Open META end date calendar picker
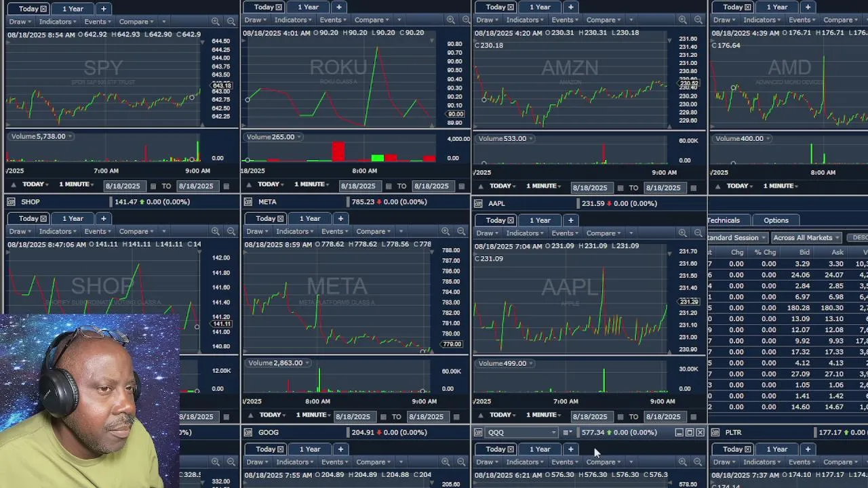This screenshot has width=868, height=488. click(x=456, y=416)
